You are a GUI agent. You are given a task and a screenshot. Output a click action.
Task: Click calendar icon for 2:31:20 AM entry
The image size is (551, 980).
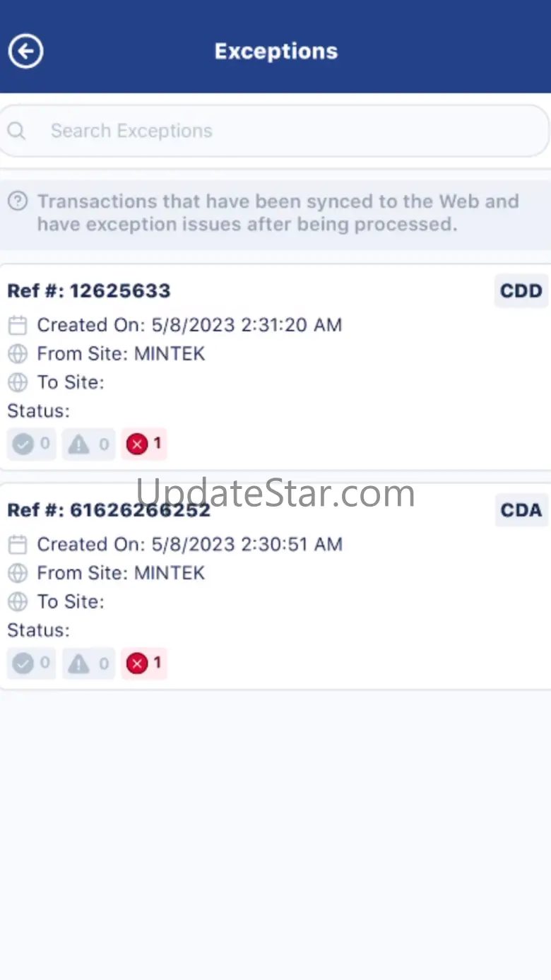click(18, 325)
